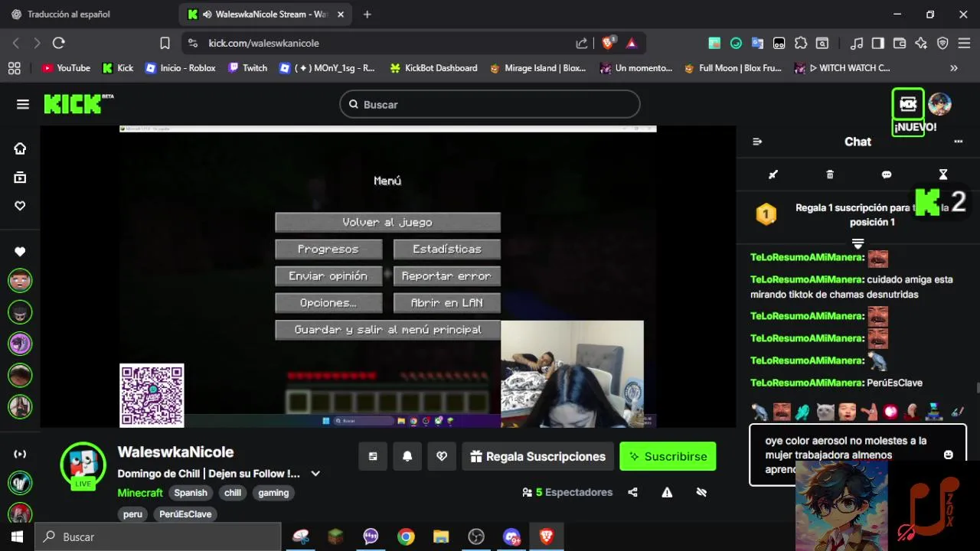Image resolution: width=980 pixels, height=551 pixels.
Task: Click Regala Suscripciones button
Action: 538,456
